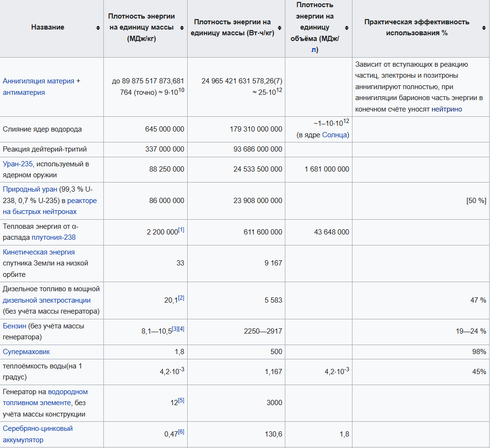Open footnote [6] for серебряно-цинковый аккумулятор
493x448 pixels.
click(181, 432)
